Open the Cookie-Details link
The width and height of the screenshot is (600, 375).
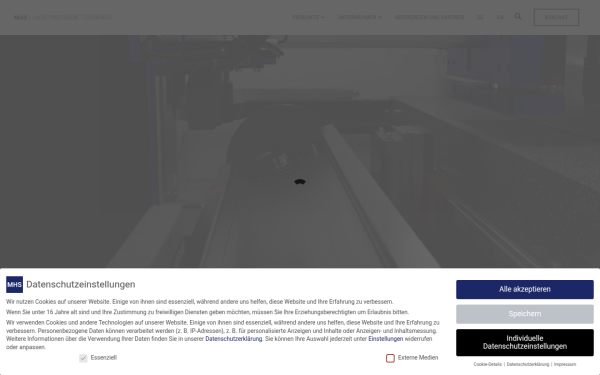tap(488, 364)
